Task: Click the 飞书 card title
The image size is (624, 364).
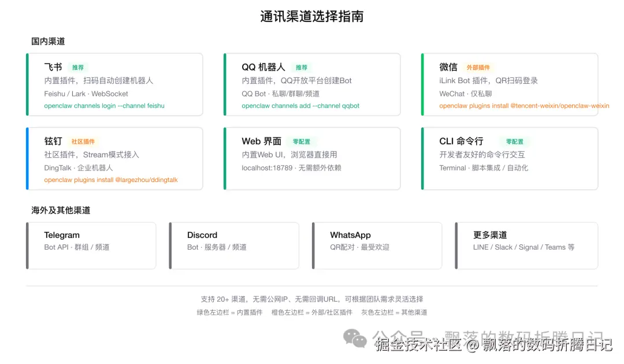Action: [53, 67]
